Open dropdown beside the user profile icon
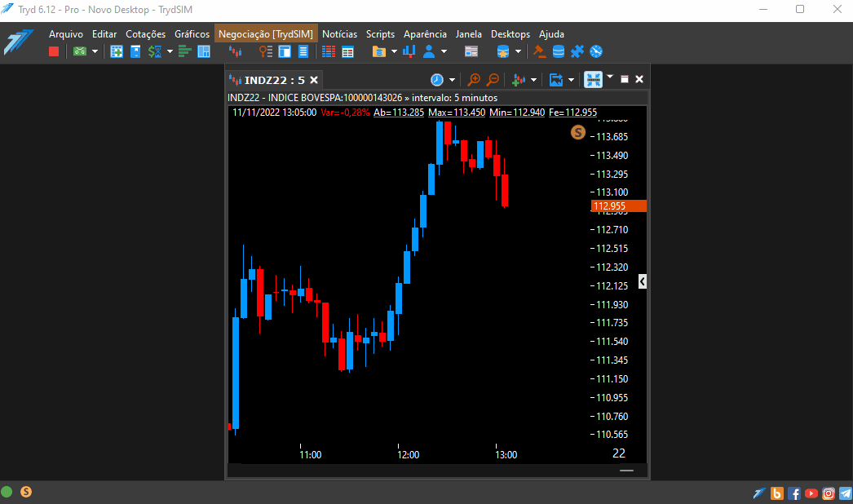The width and height of the screenshot is (853, 504). coord(444,51)
